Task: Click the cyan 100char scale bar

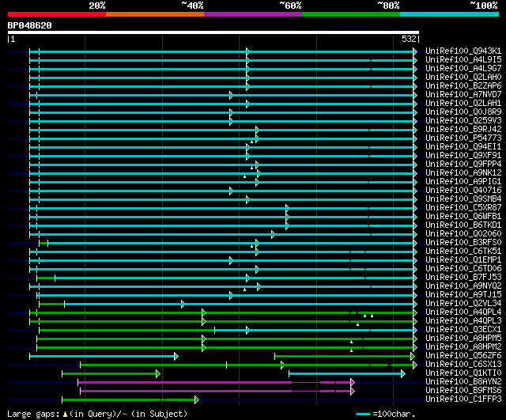Action: coord(364,414)
